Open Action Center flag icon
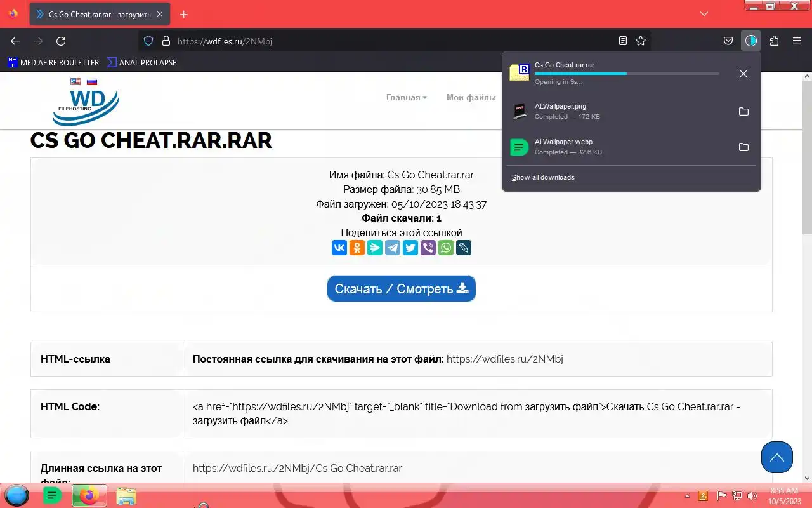 [x=721, y=496]
